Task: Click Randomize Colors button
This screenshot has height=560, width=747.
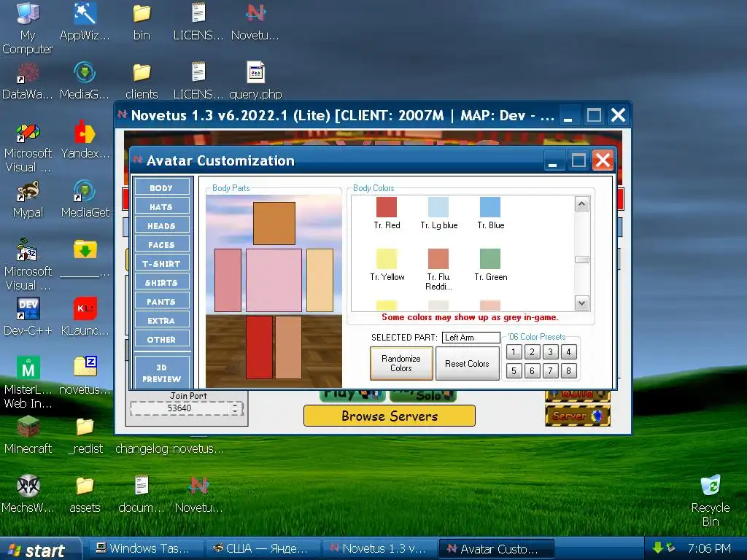Action: click(x=401, y=363)
